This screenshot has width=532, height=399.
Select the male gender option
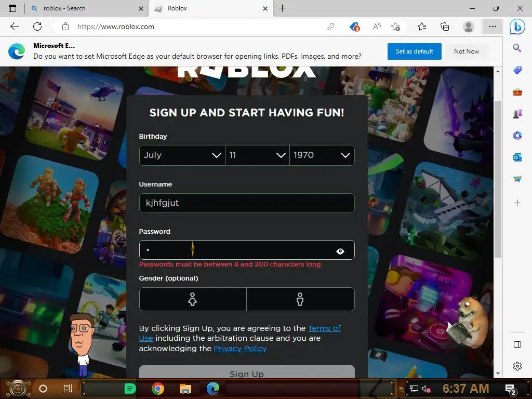[300, 299]
